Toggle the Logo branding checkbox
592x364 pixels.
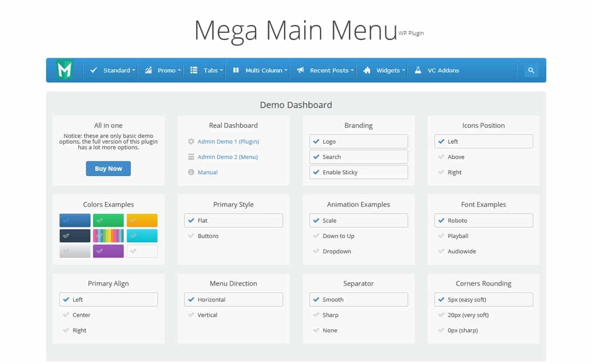point(359,142)
